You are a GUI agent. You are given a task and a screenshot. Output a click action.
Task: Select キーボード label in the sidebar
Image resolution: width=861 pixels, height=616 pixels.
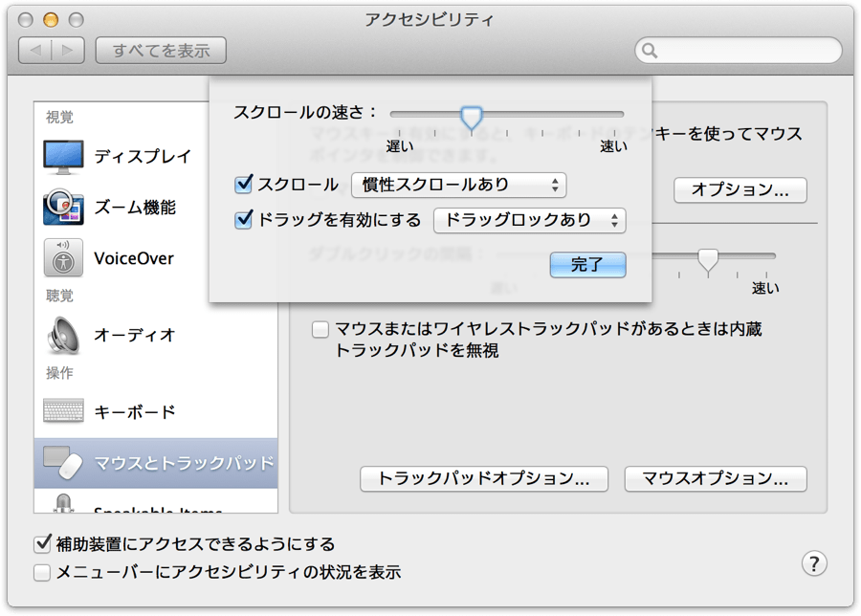[135, 411]
